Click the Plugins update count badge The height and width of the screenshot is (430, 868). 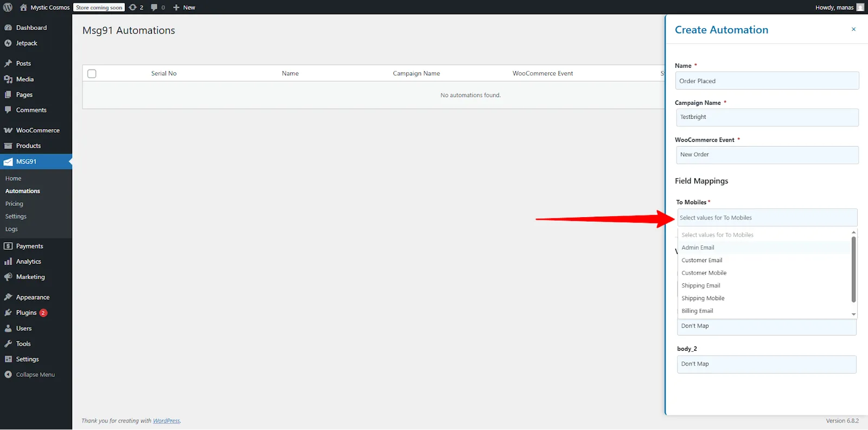43,313
